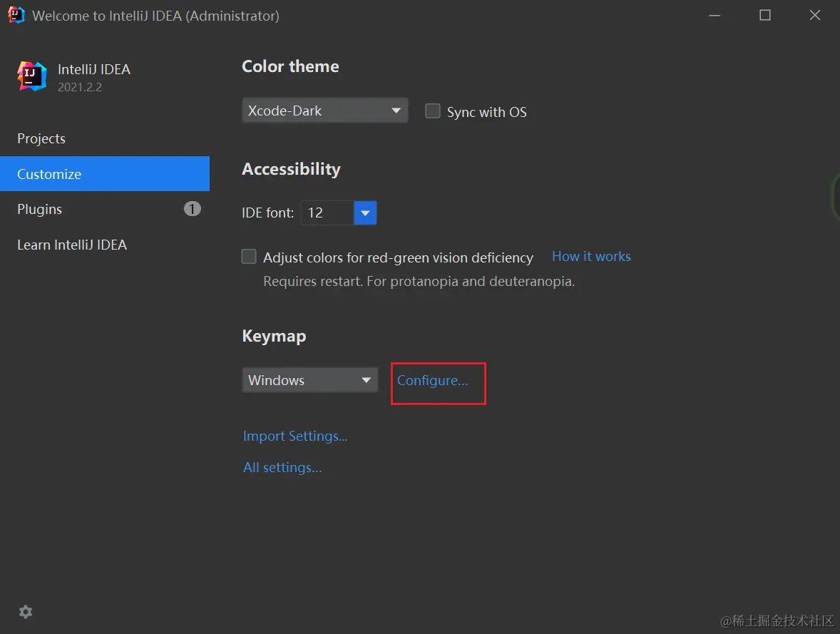Click the settings gear icon at bottom left

26,612
